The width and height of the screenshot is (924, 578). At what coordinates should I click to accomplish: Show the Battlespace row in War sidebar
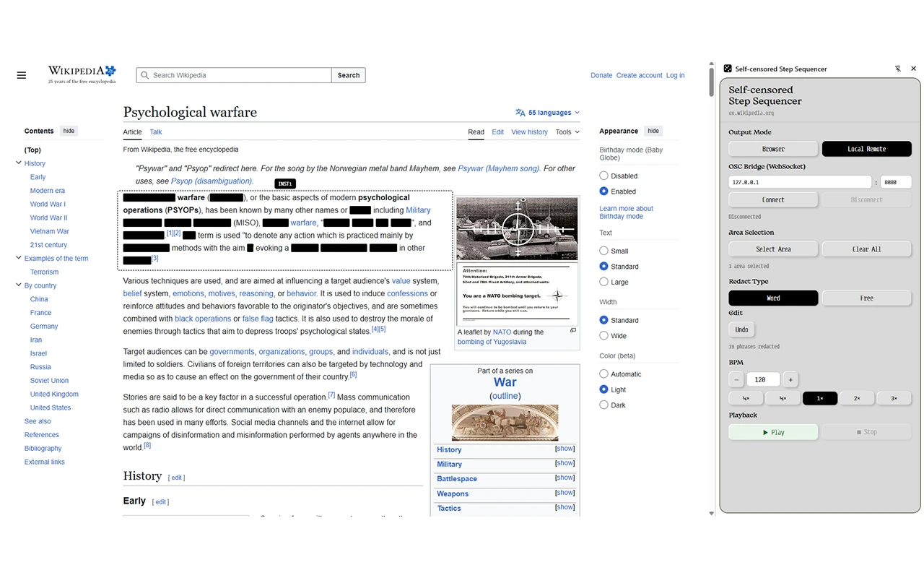pyautogui.click(x=565, y=478)
